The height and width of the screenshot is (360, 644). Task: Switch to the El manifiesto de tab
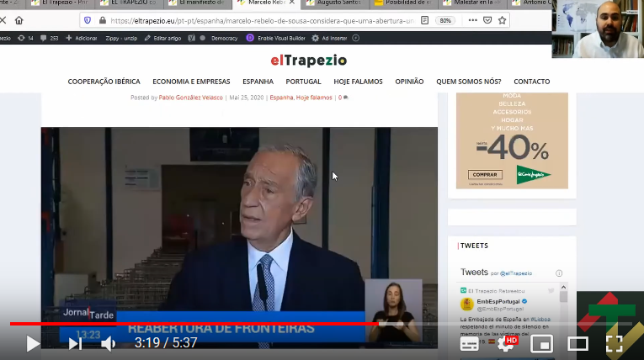point(197,3)
